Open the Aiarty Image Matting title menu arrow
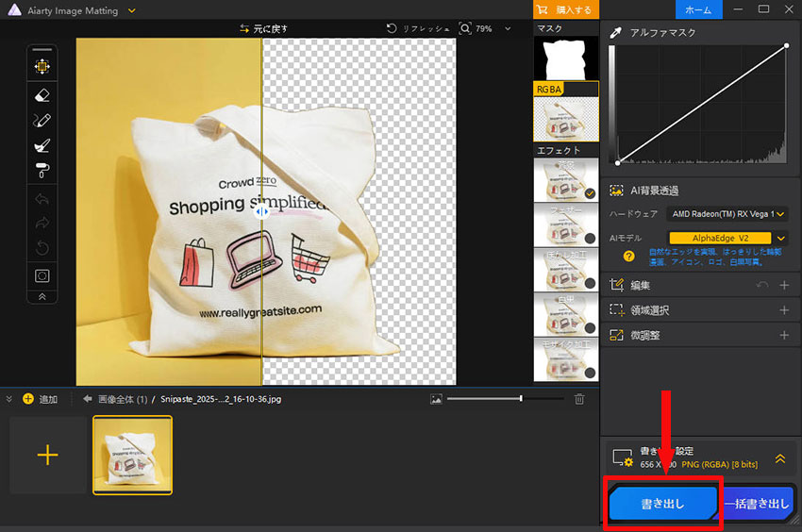802x532 pixels. pyautogui.click(x=131, y=10)
